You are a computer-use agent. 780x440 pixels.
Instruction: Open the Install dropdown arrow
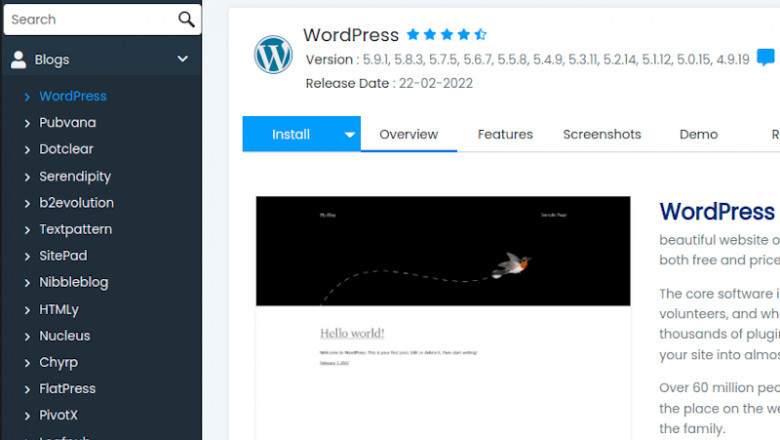350,134
